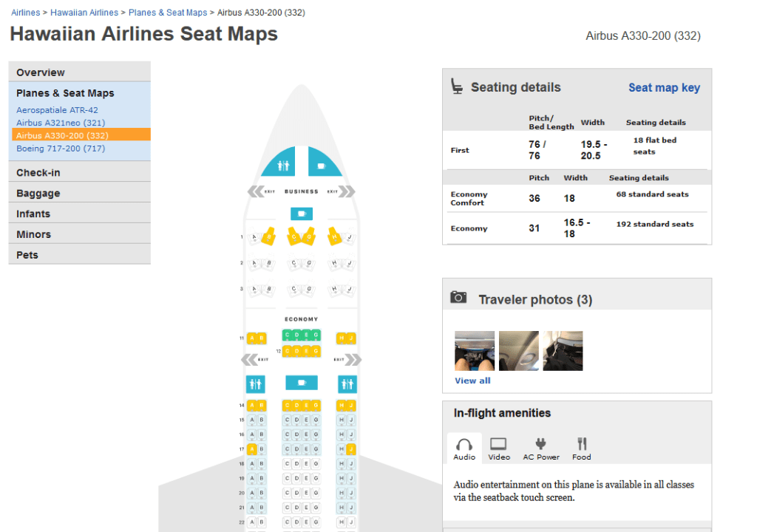Click the galley cup icon below Business label
Screen dimensions: 757x532
pyautogui.click(x=300, y=214)
